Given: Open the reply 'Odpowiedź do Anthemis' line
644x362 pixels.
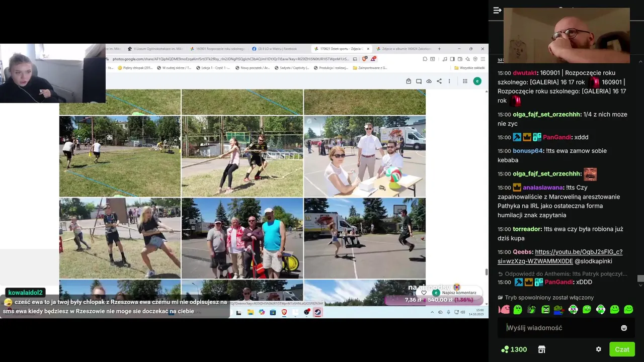Looking at the screenshot, I should 562,274.
